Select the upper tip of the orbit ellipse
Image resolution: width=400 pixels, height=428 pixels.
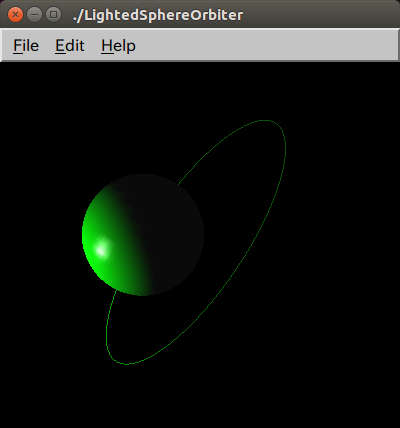point(268,121)
